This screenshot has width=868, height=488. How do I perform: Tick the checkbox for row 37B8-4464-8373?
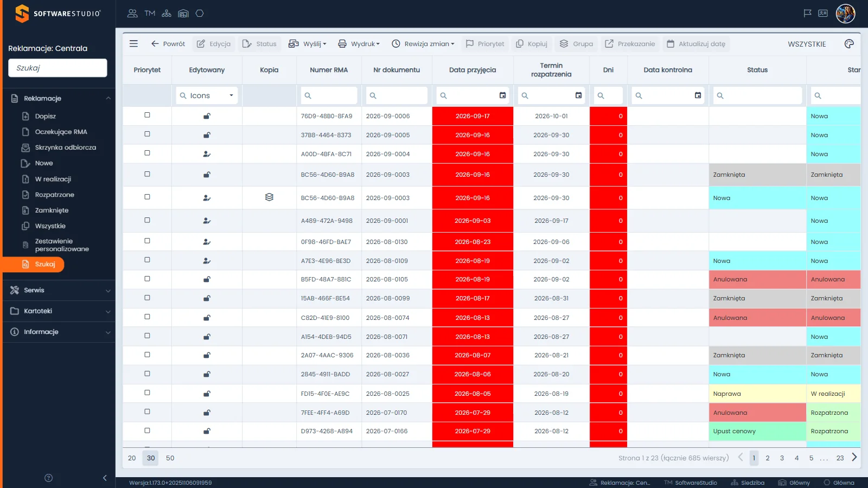tap(147, 134)
